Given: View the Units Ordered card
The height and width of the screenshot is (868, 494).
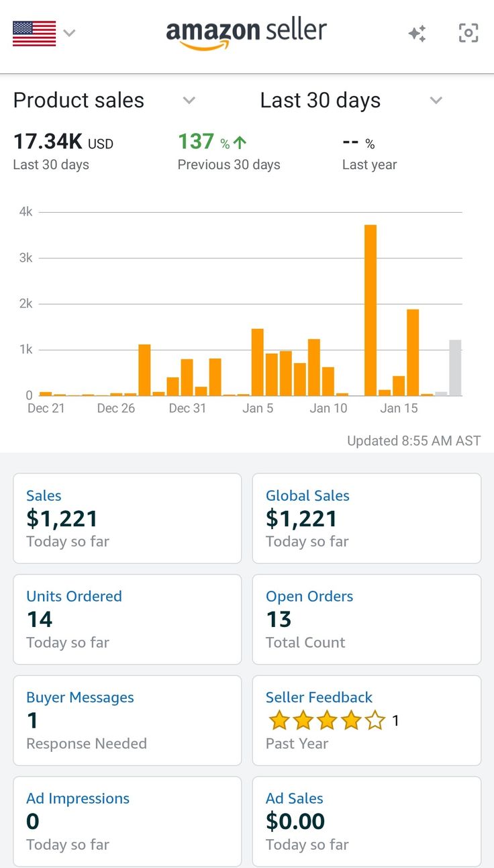Looking at the screenshot, I should [127, 619].
